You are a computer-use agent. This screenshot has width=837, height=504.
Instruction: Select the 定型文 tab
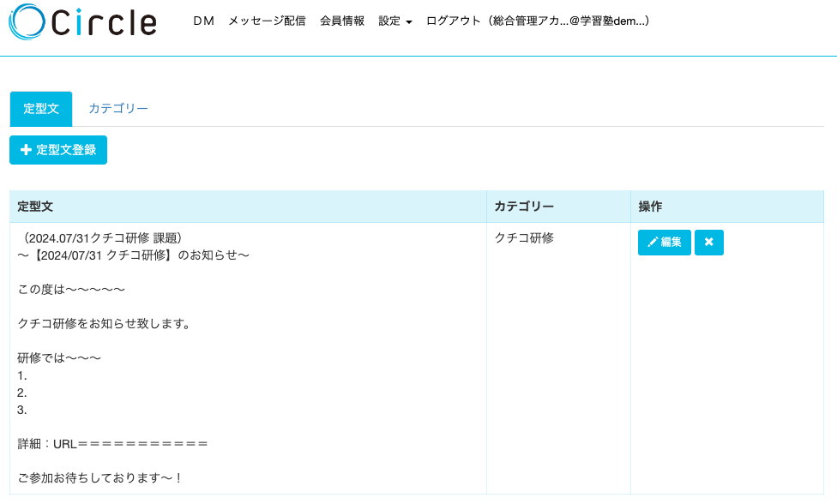coord(41,109)
